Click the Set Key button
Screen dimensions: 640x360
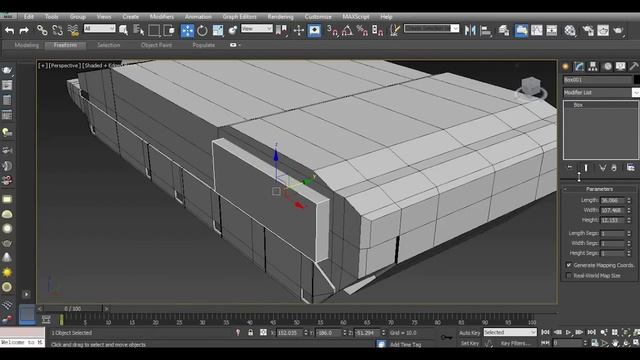pos(470,343)
